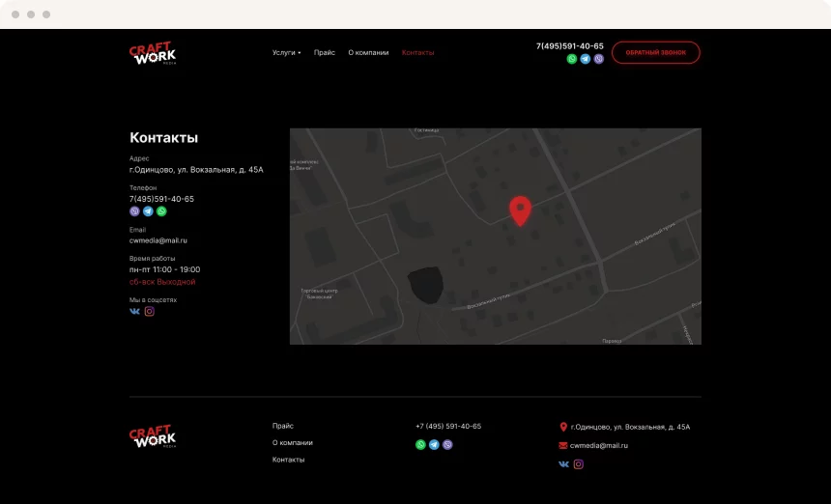
Task: Click cwmedia@mail.ru in the footer
Action: point(599,446)
